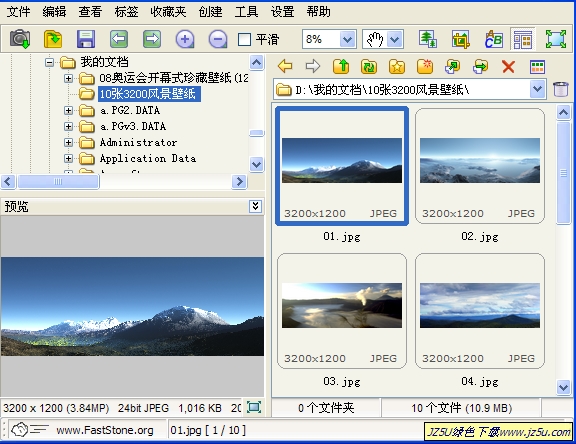Navigate back with the yellow left arrow
The image size is (576, 444).
coord(285,66)
